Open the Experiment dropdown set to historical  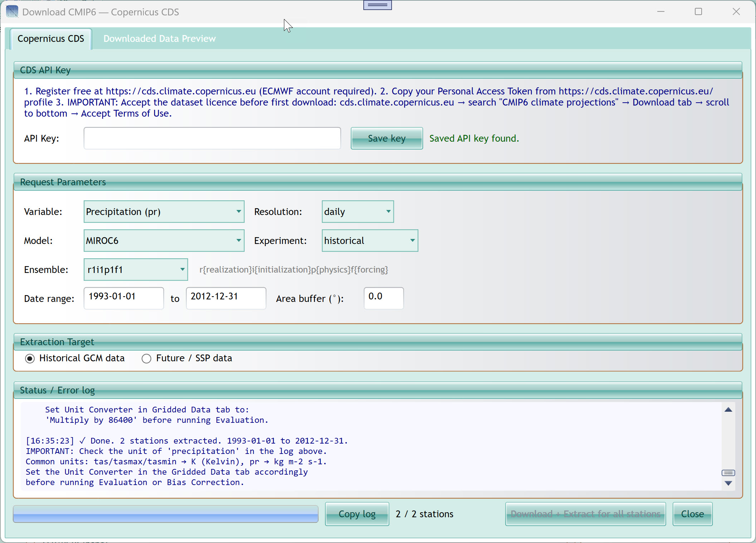pyautogui.click(x=370, y=241)
